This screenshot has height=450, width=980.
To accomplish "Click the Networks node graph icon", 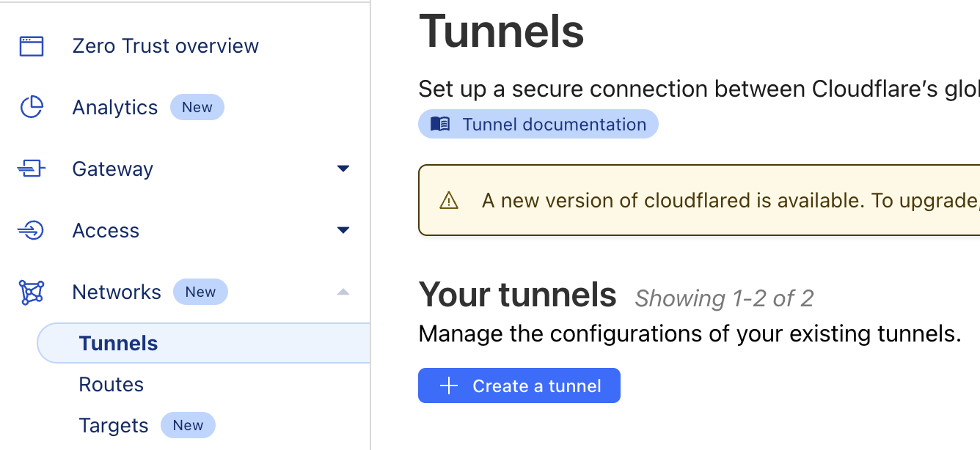I will pyautogui.click(x=31, y=292).
